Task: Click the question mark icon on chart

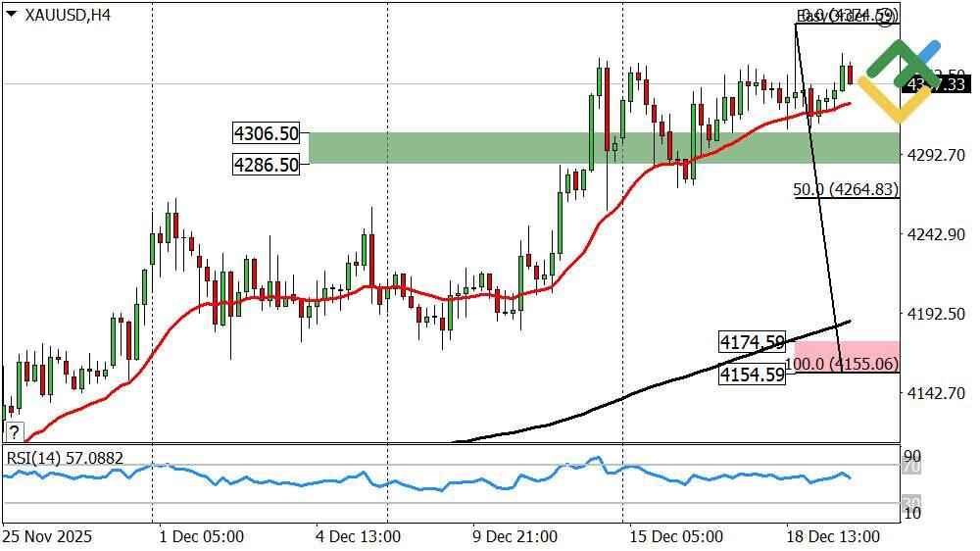Action: pos(15,431)
